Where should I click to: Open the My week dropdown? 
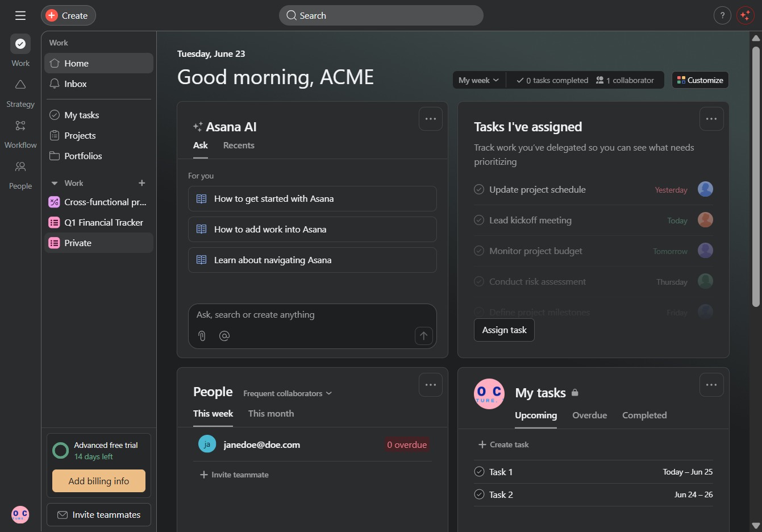click(x=479, y=80)
